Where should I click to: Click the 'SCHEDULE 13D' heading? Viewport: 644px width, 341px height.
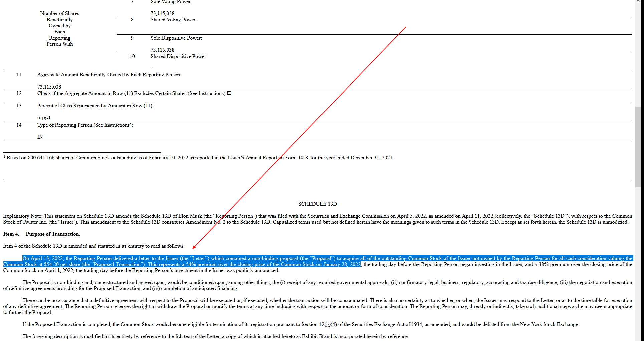317,204
